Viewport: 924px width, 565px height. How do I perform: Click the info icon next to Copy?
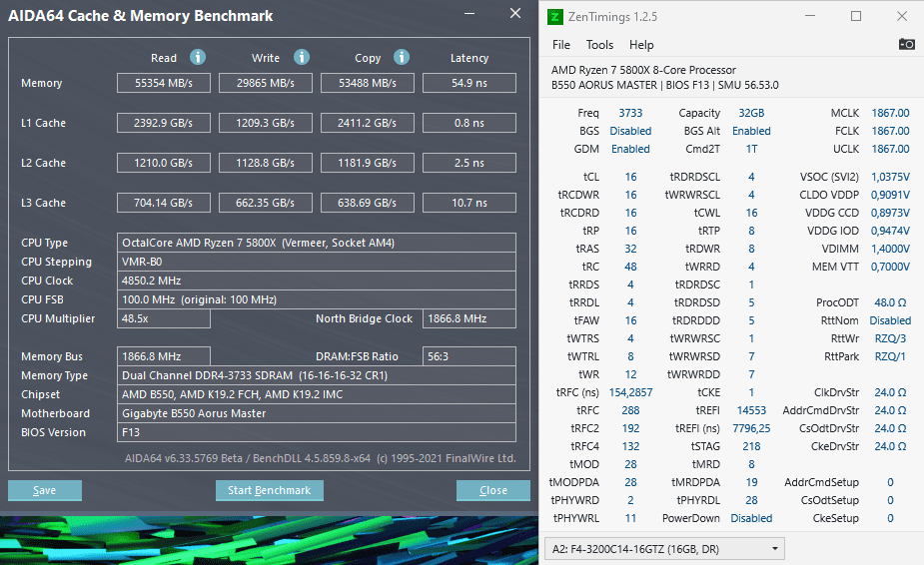[x=402, y=57]
